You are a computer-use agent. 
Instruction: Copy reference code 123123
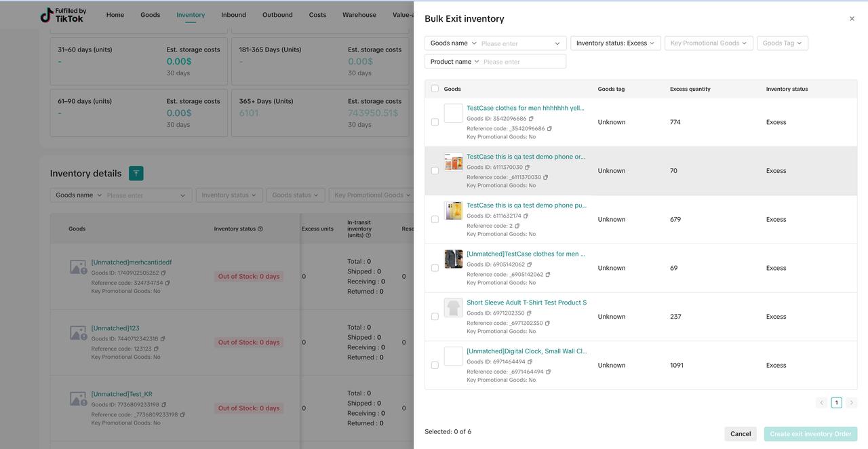[156, 349]
